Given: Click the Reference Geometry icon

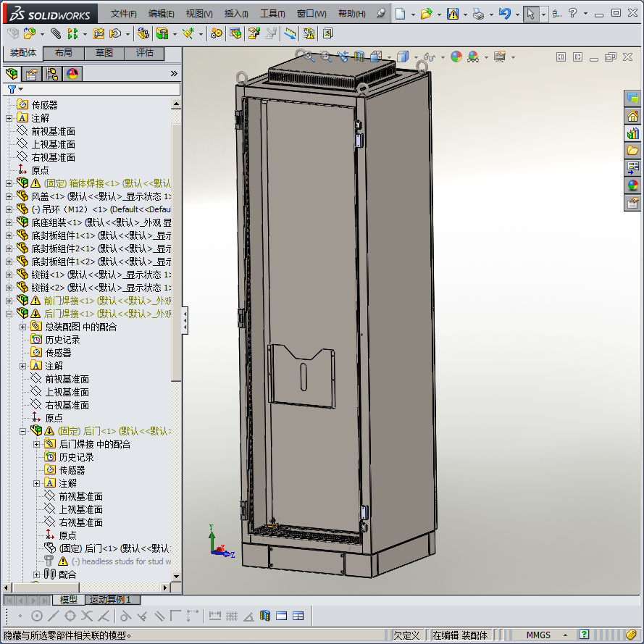Looking at the screenshot, I should click(x=188, y=33).
